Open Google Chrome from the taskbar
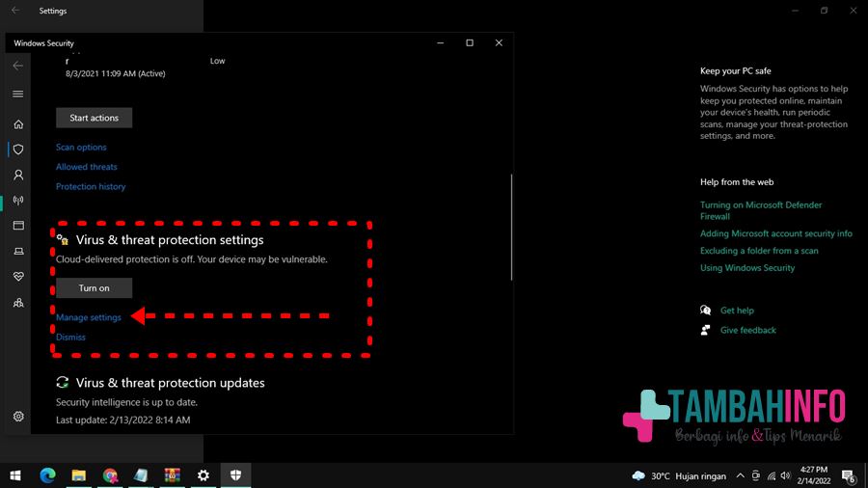Screen dimensions: 868x488 (x=110, y=475)
